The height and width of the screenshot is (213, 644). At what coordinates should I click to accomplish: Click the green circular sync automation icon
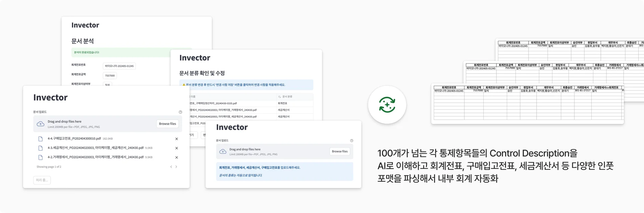386,104
